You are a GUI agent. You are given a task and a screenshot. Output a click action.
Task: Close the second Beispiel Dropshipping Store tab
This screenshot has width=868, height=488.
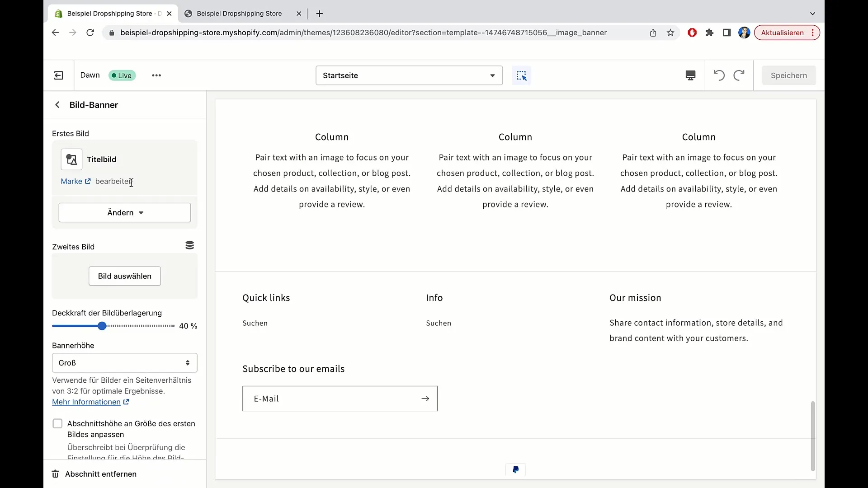click(x=299, y=14)
